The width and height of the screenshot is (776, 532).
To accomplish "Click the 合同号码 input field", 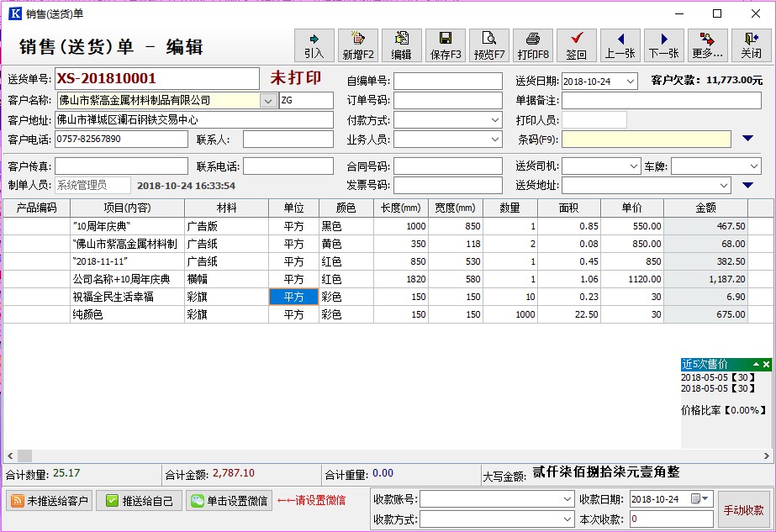I will (448, 166).
